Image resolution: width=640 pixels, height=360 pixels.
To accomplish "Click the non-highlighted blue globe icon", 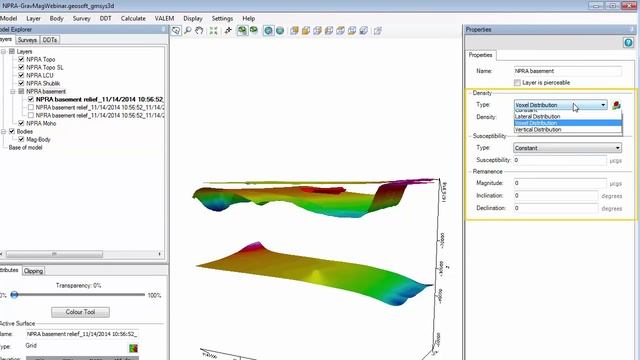I will coord(280,31).
